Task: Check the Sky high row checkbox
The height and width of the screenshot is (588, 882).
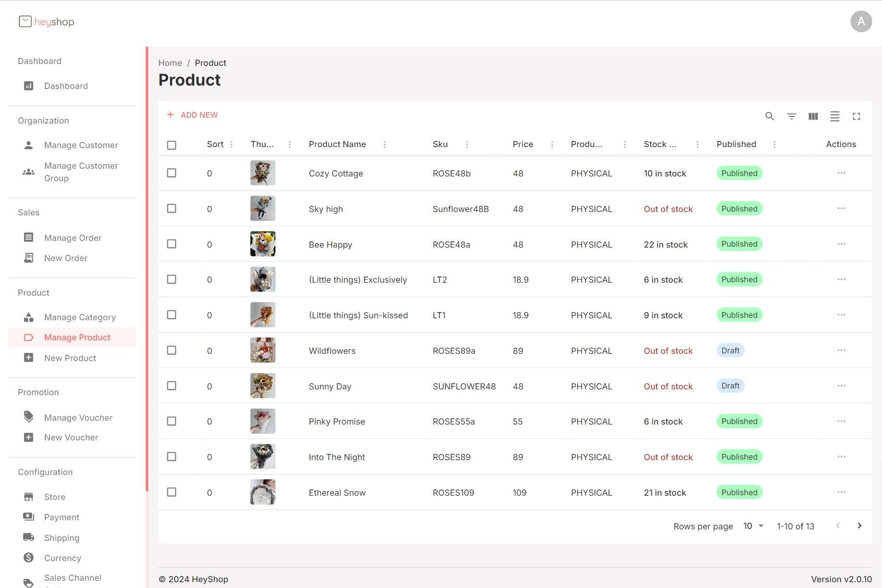Action: pyautogui.click(x=172, y=209)
